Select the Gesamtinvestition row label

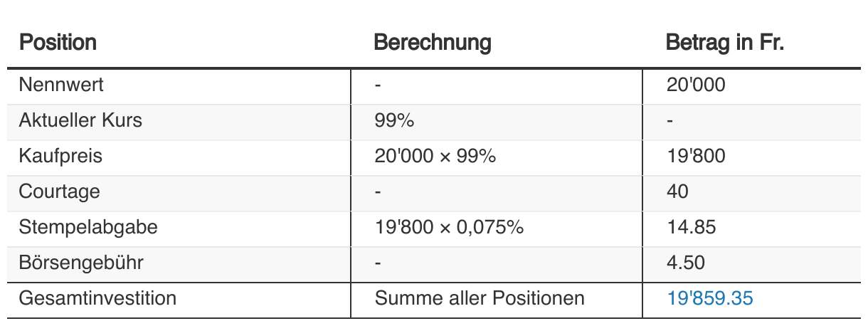coord(97,298)
